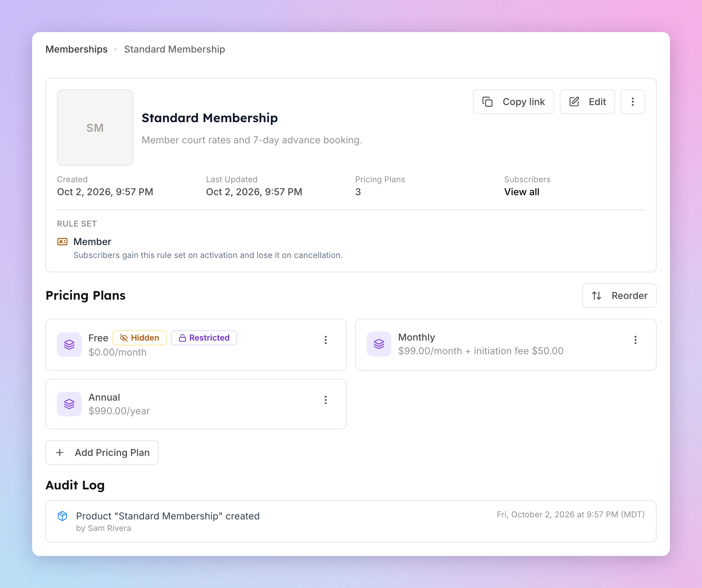Click the Standard Membership breadcrumb
702x588 pixels.
point(174,49)
